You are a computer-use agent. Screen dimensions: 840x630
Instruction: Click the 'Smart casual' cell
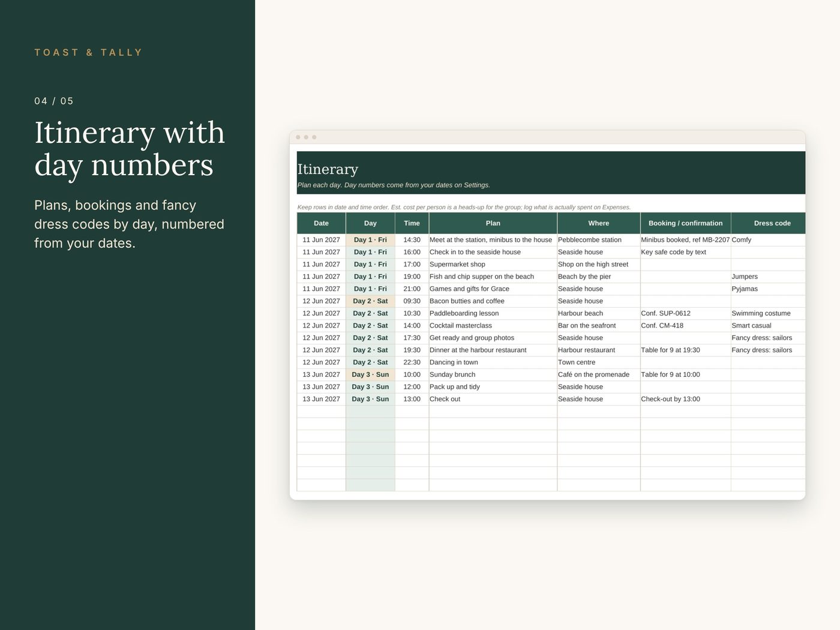768,326
